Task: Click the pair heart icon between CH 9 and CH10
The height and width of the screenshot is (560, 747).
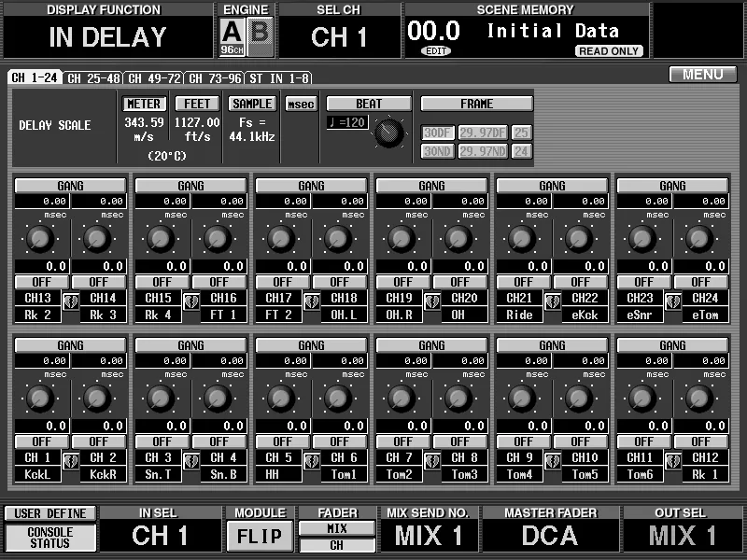Action: point(553,461)
